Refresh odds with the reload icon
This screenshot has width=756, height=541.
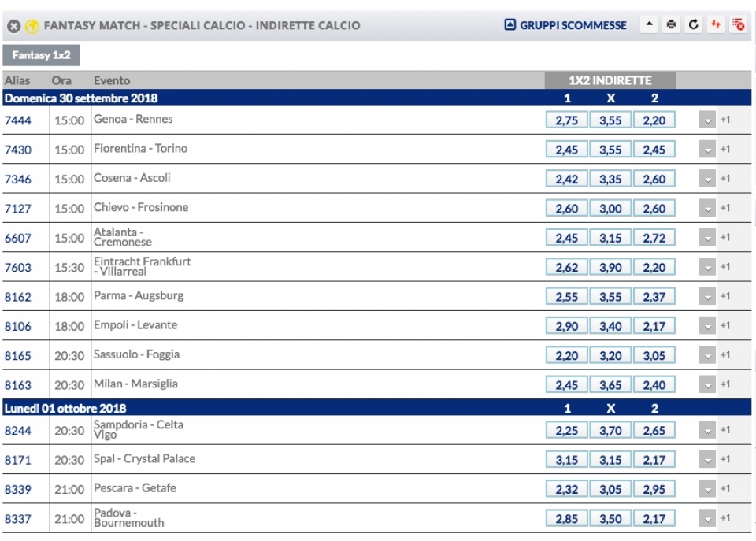click(x=693, y=24)
